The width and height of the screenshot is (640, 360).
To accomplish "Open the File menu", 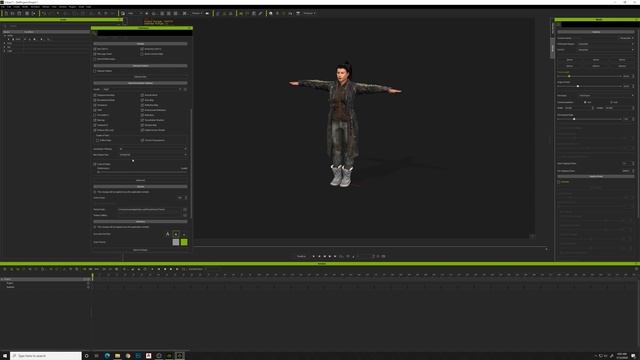I will 3,7.
